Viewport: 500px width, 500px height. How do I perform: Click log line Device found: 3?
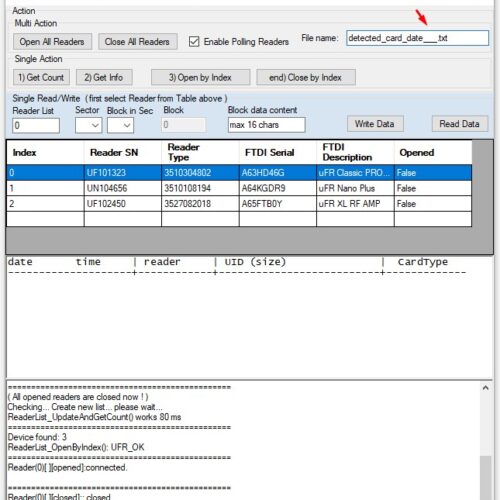pyautogui.click(x=37, y=437)
